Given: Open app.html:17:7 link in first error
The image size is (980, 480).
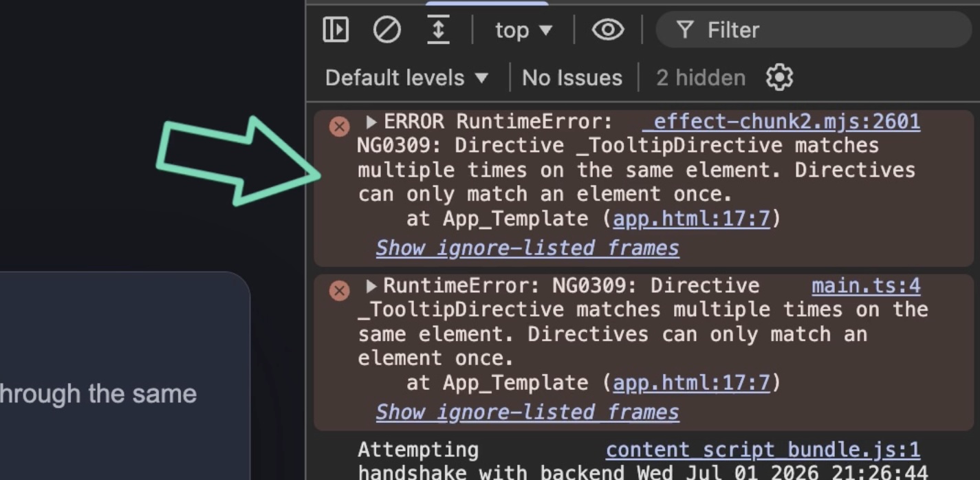Looking at the screenshot, I should click(691, 219).
